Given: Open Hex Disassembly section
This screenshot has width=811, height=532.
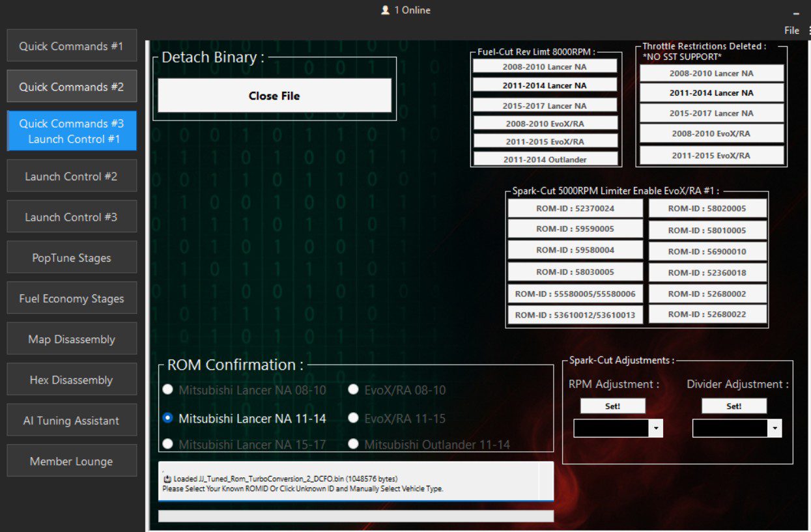Looking at the screenshot, I should tap(72, 380).
